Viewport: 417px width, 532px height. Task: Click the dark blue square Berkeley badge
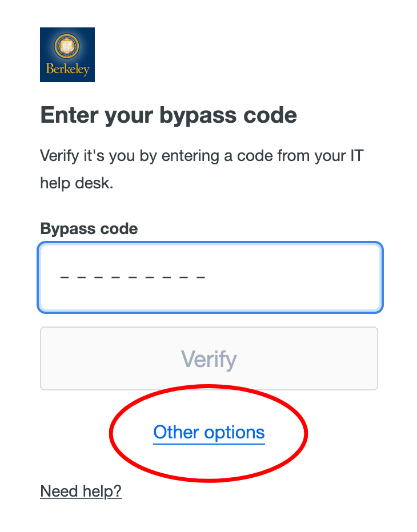point(67,55)
